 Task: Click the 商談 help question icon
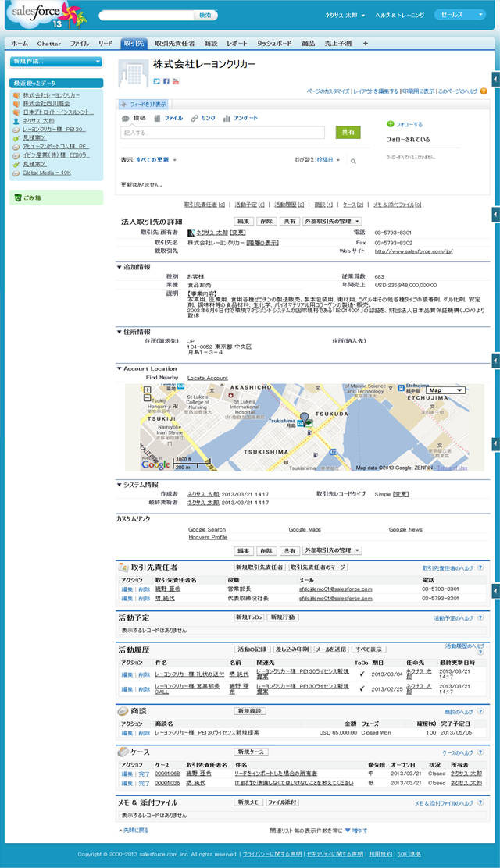(480, 711)
